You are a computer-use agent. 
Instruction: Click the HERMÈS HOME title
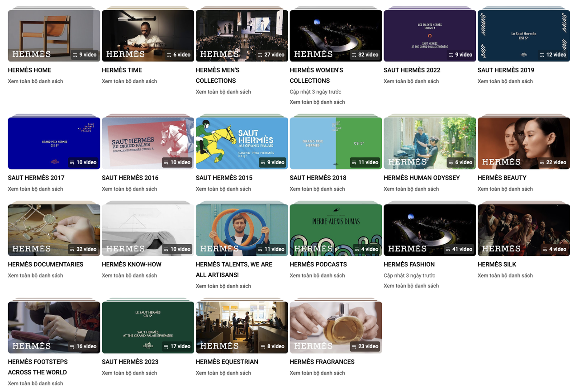29,70
